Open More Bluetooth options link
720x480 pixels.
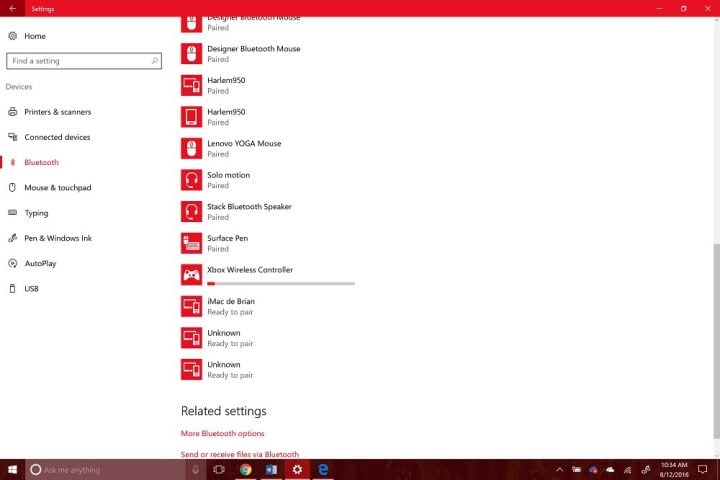222,433
